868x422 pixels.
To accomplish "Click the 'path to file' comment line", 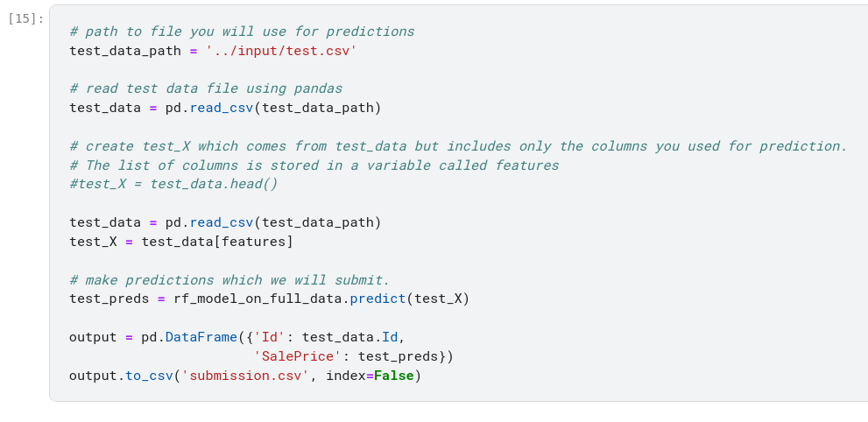I will point(242,32).
